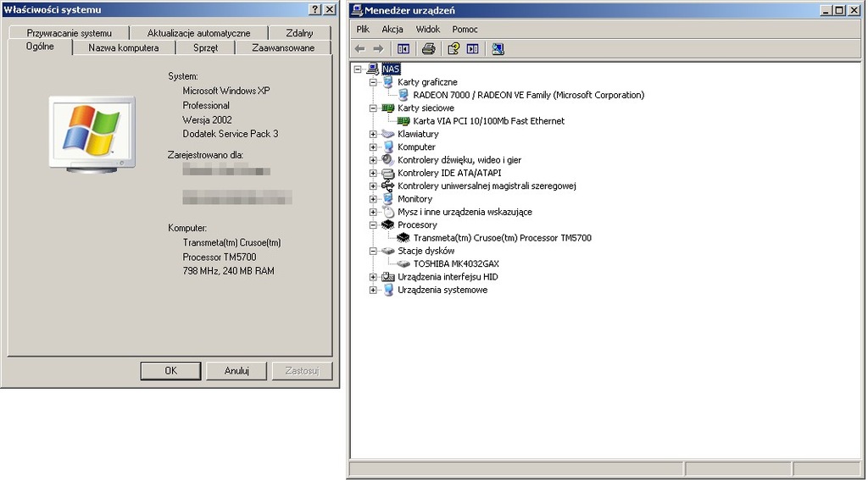Select the Ogólne tab

pos(40,47)
